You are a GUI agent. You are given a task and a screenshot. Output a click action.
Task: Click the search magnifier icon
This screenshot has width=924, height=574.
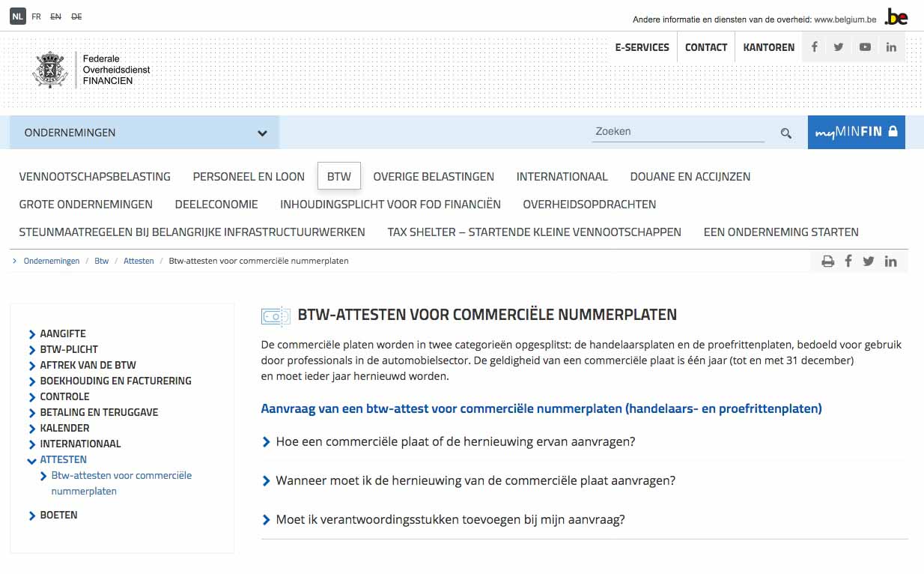tap(785, 133)
